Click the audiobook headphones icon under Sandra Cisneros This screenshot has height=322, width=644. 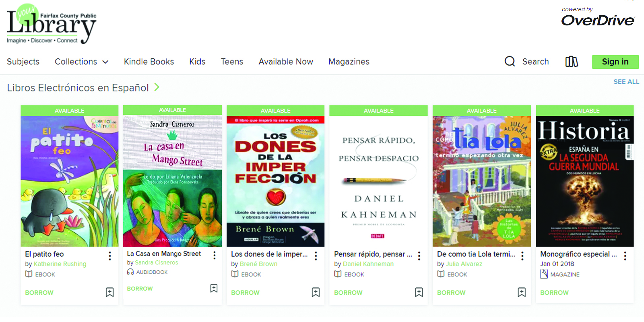130,272
